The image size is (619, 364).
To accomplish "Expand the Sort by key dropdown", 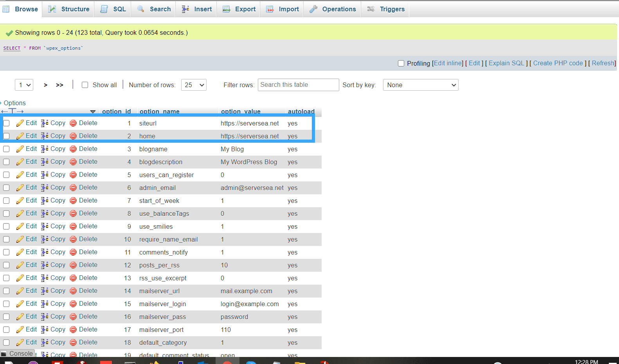I will tap(420, 85).
